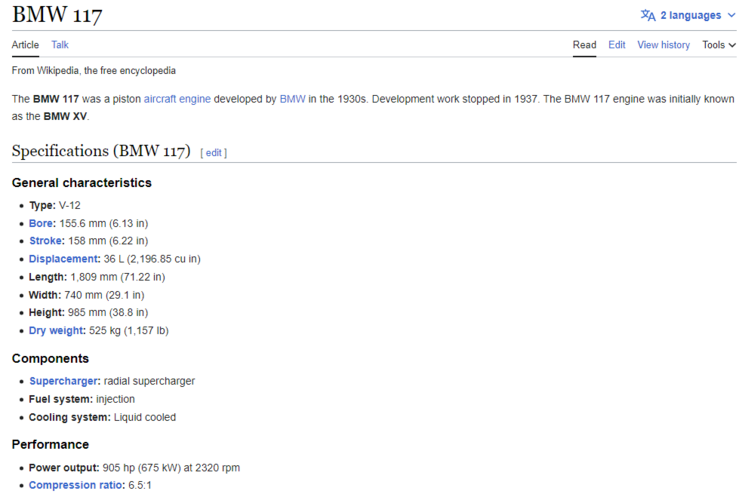
Task: Click the 'Width: 740 mm' list item
Action: pos(86,295)
